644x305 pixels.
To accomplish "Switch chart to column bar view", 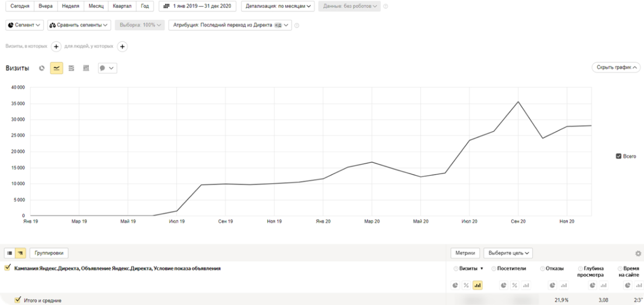I will pyautogui.click(x=86, y=68).
